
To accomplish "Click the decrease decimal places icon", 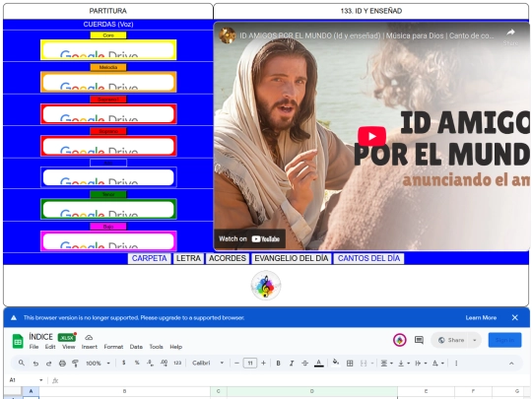I will [150, 363].
